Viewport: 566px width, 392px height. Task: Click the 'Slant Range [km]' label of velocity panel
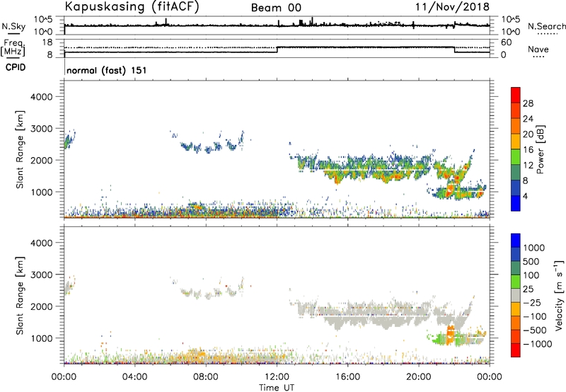coord(20,295)
